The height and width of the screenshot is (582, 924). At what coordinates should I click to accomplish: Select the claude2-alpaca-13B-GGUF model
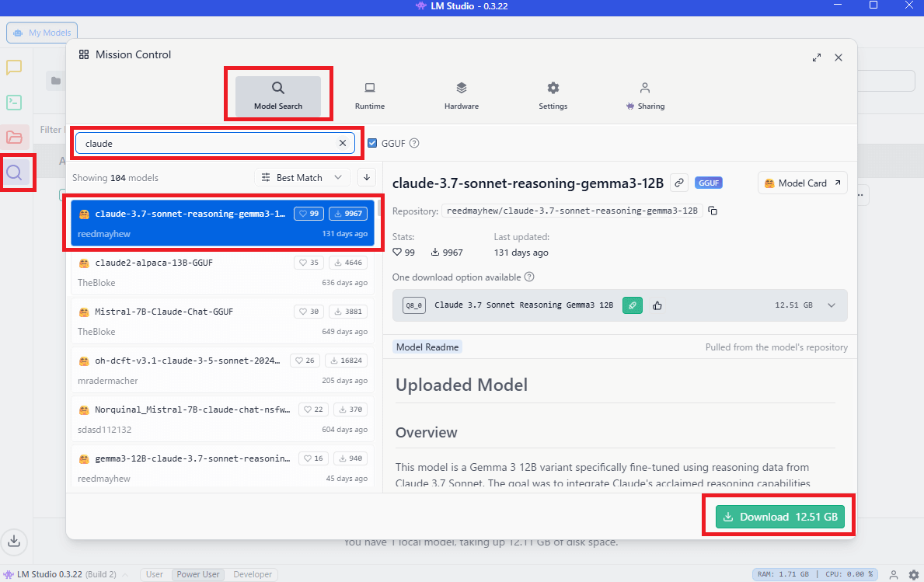click(222, 271)
